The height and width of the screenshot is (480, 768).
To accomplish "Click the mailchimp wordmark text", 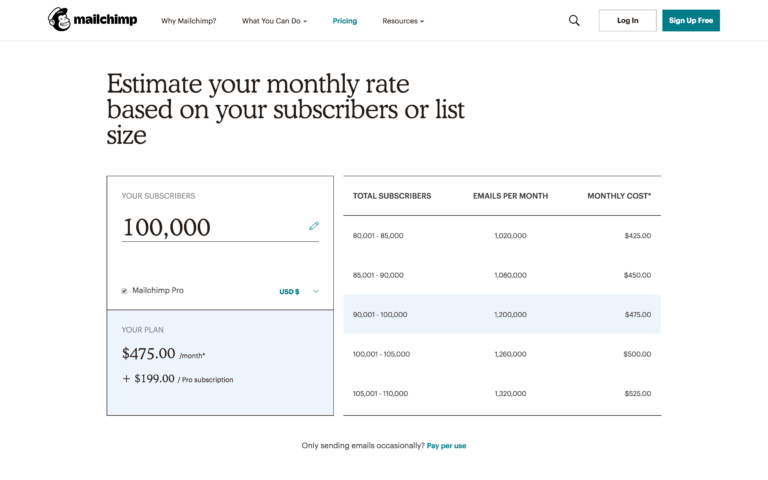I will 105,20.
